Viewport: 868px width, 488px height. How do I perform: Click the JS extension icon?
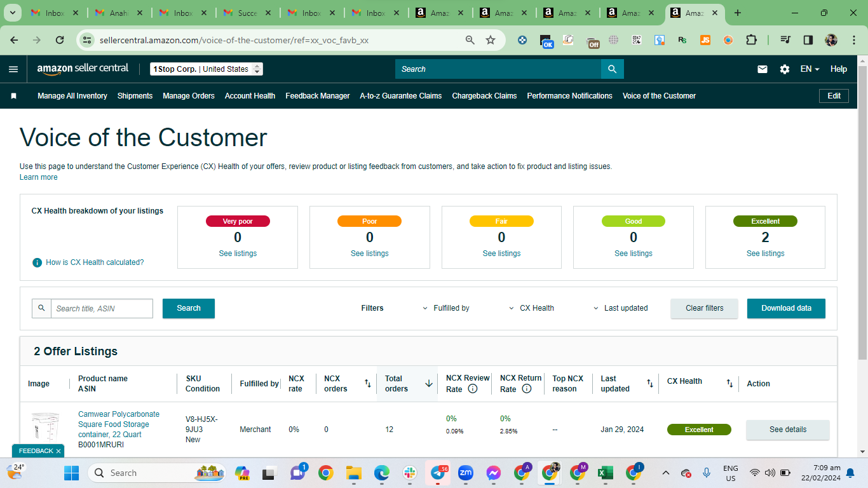pyautogui.click(x=705, y=40)
